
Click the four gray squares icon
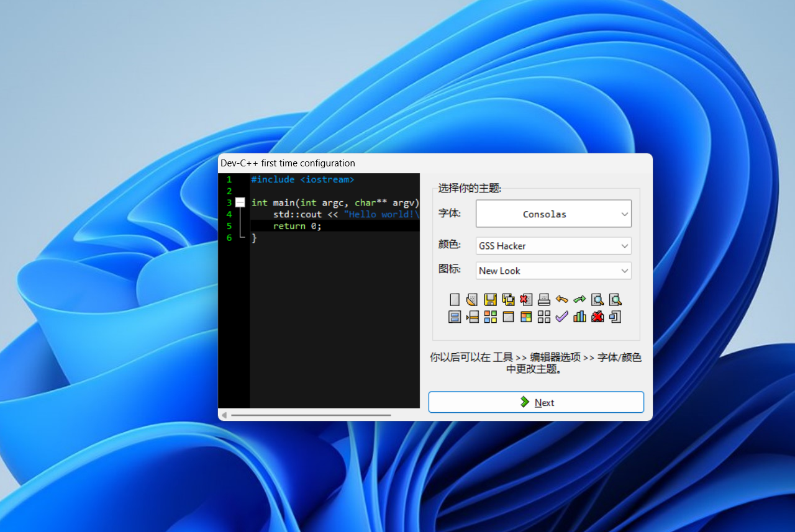point(544,317)
